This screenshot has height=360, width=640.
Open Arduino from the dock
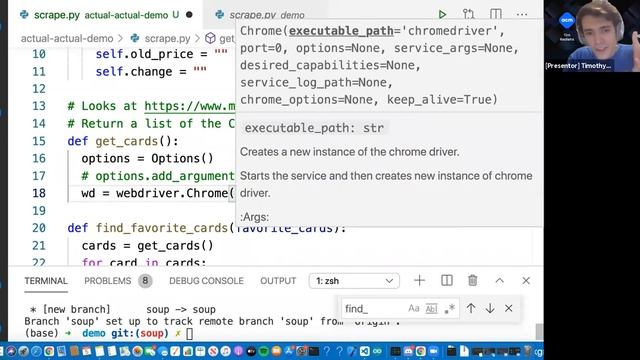click(x=377, y=351)
